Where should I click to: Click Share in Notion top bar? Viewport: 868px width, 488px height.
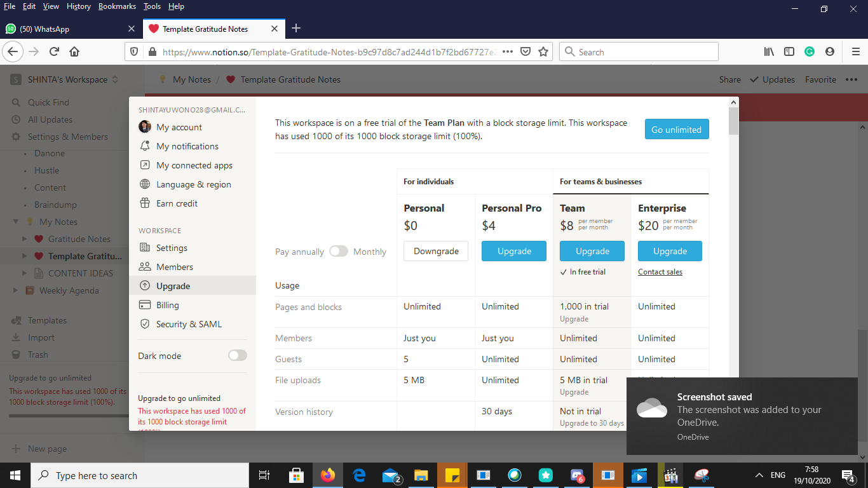[730, 79]
